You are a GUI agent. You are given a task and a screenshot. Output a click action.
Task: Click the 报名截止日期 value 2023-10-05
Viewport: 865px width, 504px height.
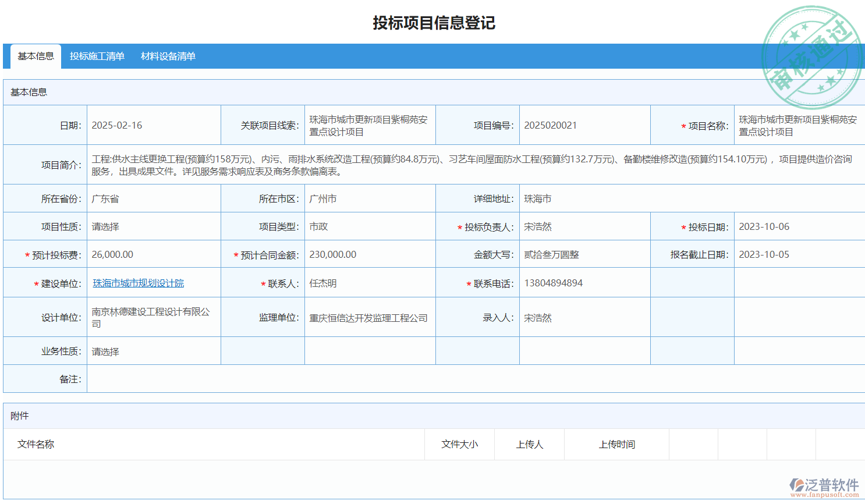797,255
